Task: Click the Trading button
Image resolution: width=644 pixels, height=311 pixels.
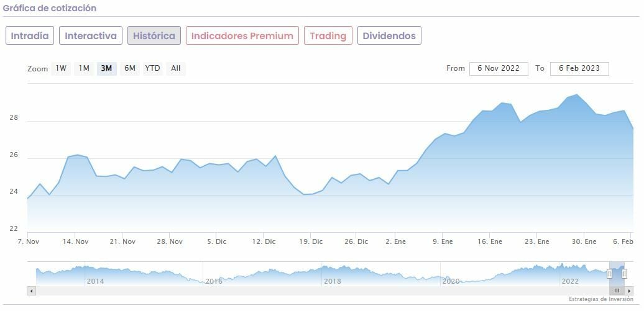Action: pyautogui.click(x=328, y=35)
